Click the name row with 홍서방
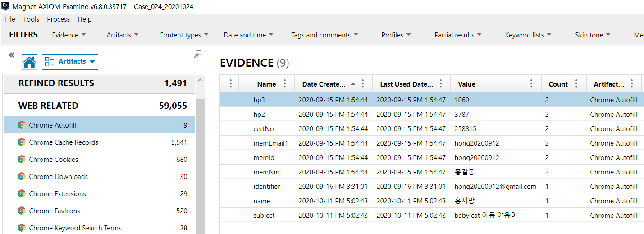 coord(432,201)
